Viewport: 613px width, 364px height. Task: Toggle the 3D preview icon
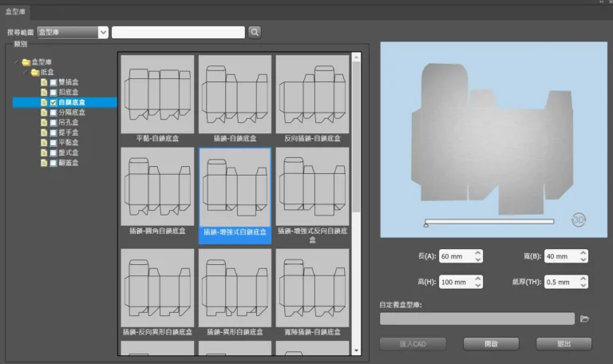[581, 220]
